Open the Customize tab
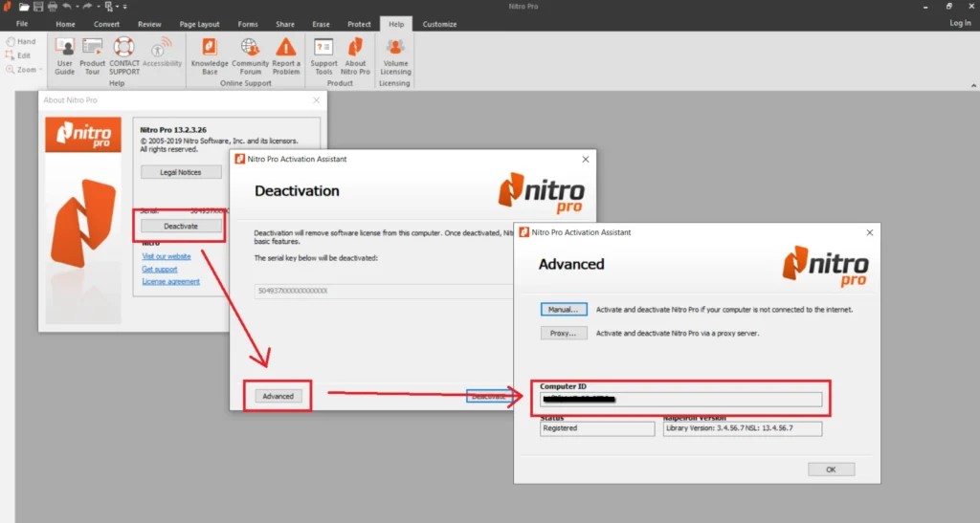The height and width of the screenshot is (523, 980). (439, 24)
